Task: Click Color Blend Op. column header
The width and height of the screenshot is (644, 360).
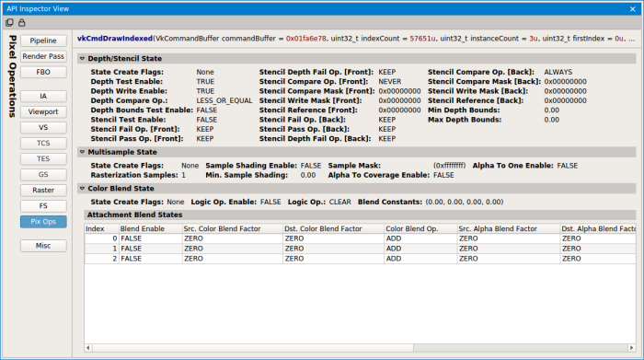Action: click(x=420, y=228)
